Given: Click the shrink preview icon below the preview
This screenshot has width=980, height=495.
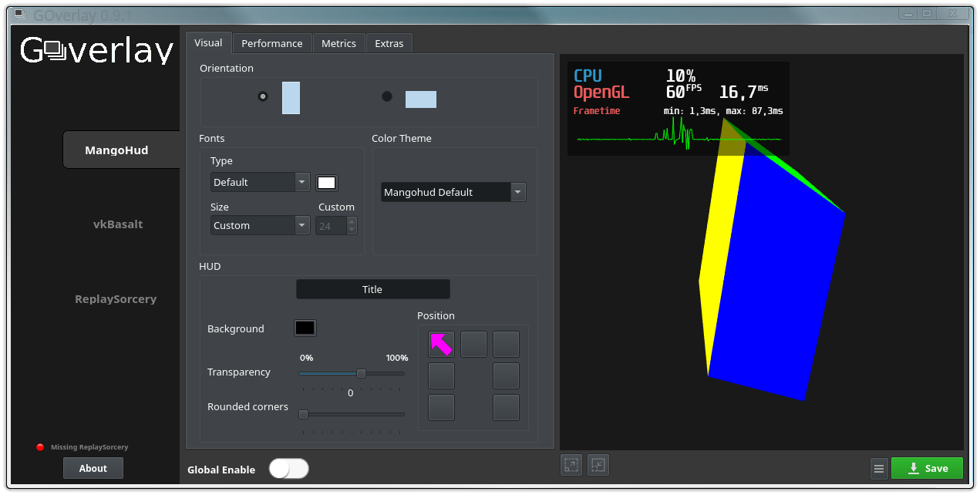Looking at the screenshot, I should point(598,465).
